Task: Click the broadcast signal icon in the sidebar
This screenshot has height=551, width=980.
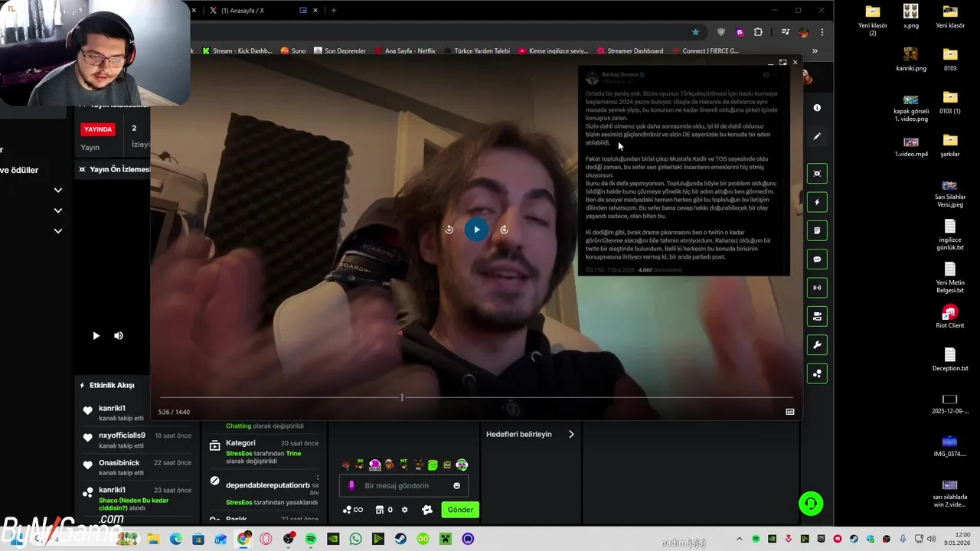Action: pos(817,288)
